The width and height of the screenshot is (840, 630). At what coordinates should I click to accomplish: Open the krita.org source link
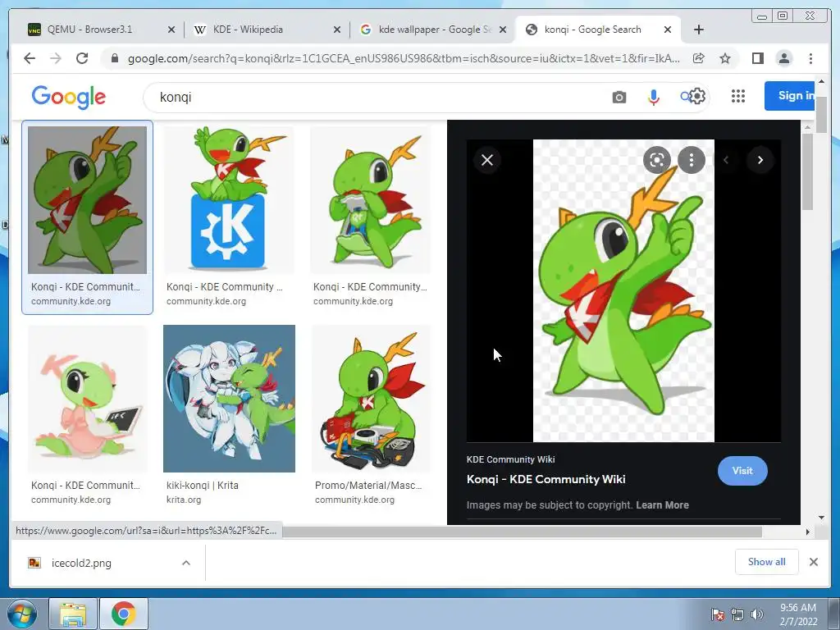pos(184,500)
